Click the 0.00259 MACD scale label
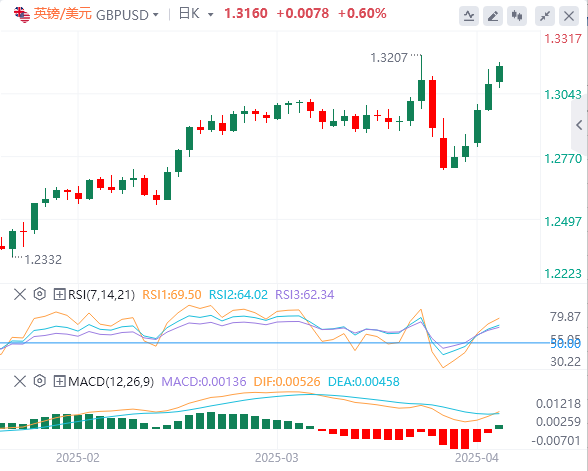This screenshot has height=471, width=588. coord(558,422)
